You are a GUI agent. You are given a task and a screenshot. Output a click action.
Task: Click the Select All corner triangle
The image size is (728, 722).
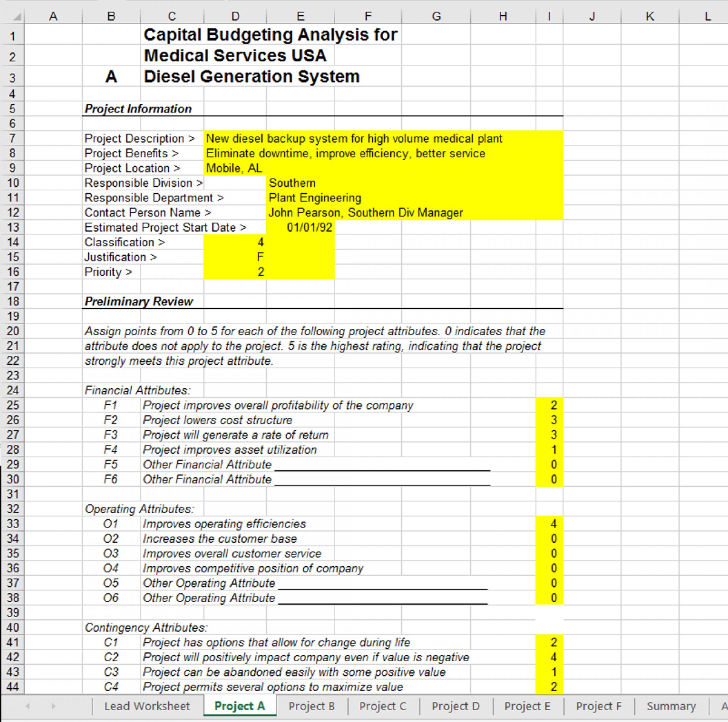pyautogui.click(x=18, y=16)
